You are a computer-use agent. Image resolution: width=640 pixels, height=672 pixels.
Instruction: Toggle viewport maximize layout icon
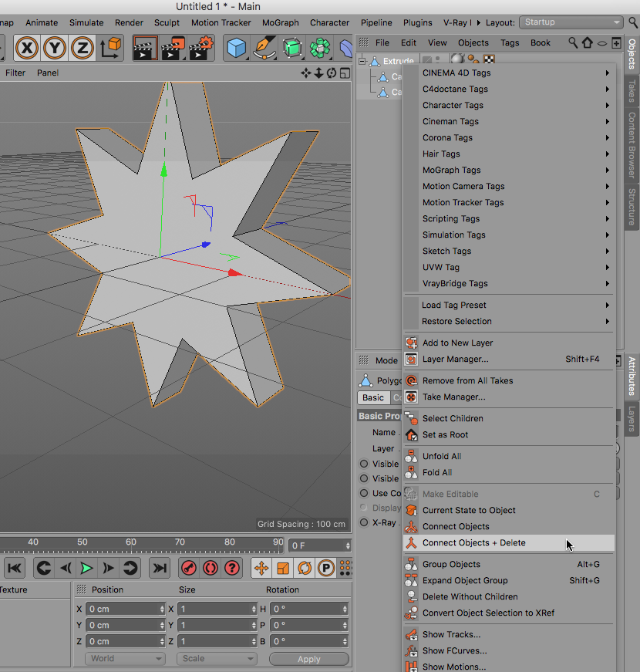click(345, 73)
